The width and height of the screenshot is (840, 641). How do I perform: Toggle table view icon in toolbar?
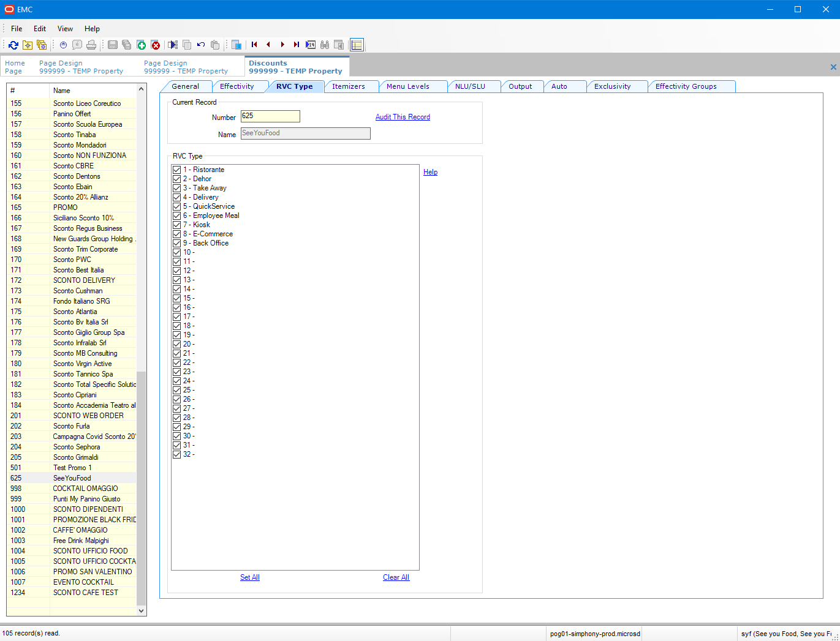(x=357, y=45)
